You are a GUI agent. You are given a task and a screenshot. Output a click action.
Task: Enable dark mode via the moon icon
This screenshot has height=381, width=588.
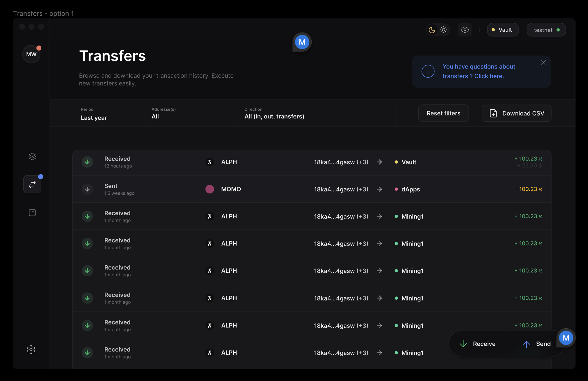pyautogui.click(x=431, y=30)
